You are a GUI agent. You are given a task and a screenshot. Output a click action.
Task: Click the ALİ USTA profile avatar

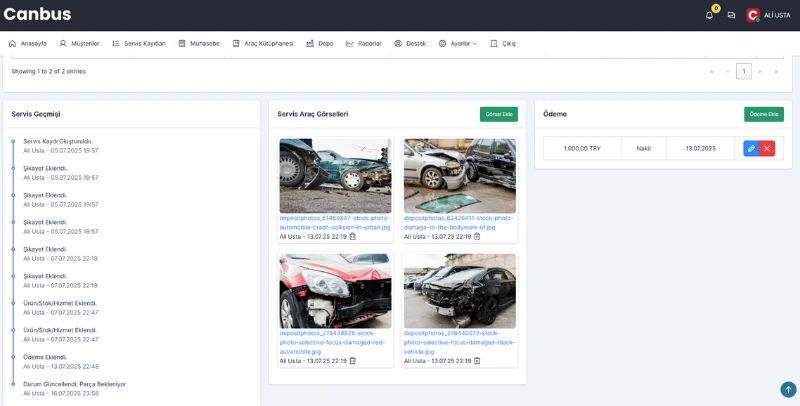753,15
